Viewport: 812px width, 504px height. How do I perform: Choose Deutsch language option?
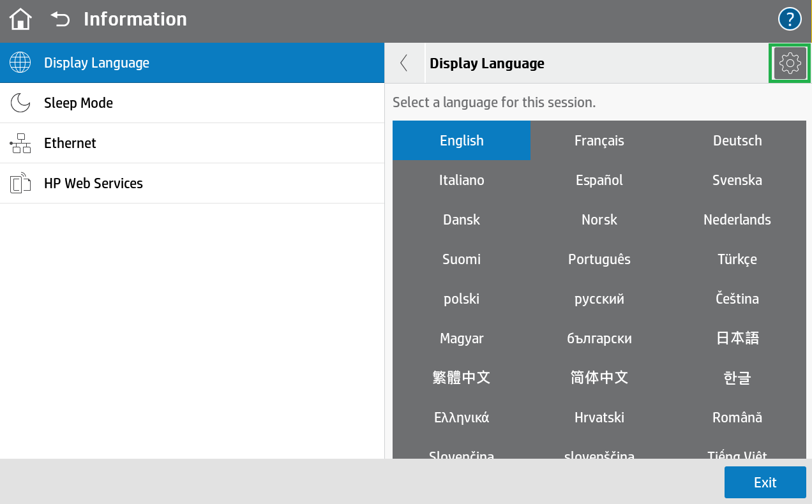[x=737, y=140]
